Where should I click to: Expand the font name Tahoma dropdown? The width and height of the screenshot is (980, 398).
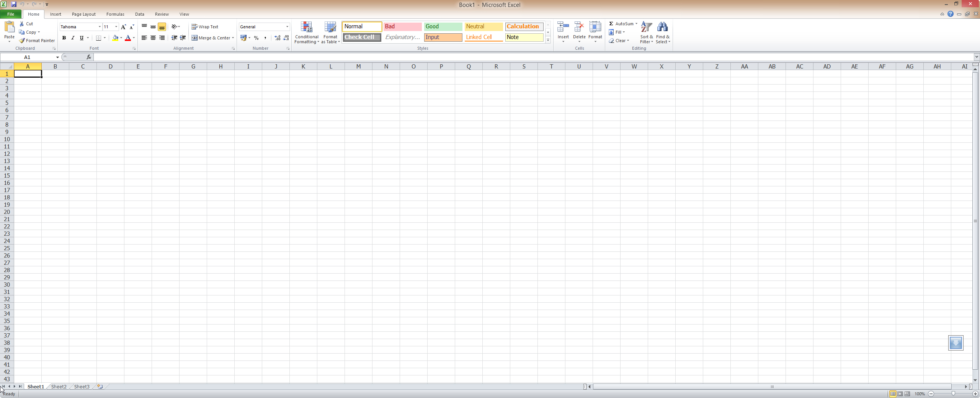click(x=100, y=27)
